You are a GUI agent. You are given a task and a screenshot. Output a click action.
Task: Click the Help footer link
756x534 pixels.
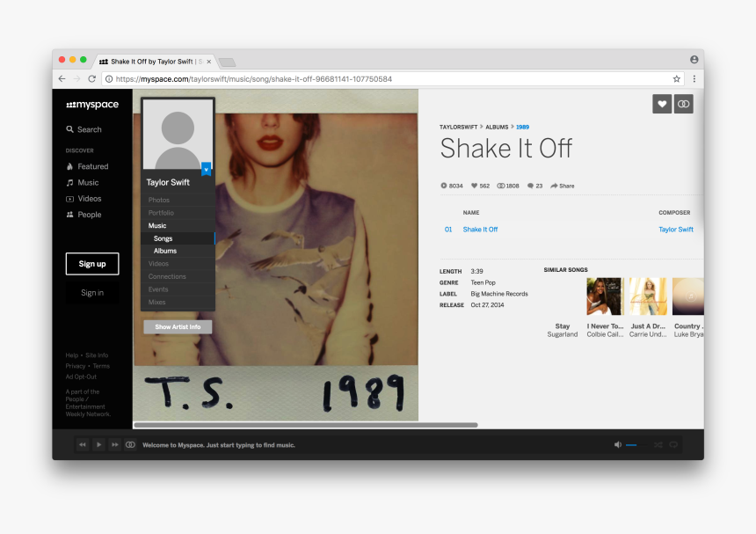click(71, 355)
